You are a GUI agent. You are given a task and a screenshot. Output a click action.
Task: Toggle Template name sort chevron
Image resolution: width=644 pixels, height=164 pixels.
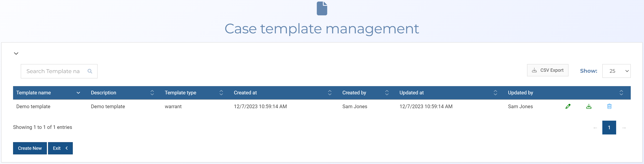(x=78, y=93)
